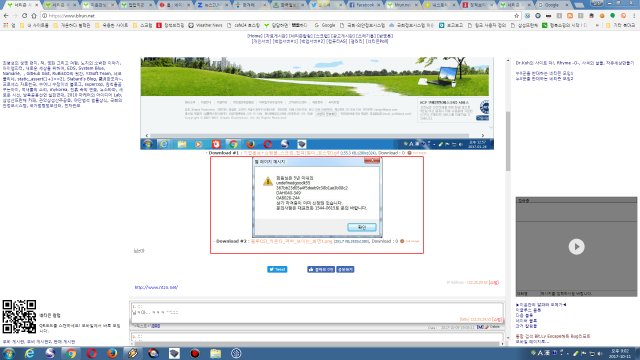
Task: Click the address bar URL field
Action: tap(278, 16)
